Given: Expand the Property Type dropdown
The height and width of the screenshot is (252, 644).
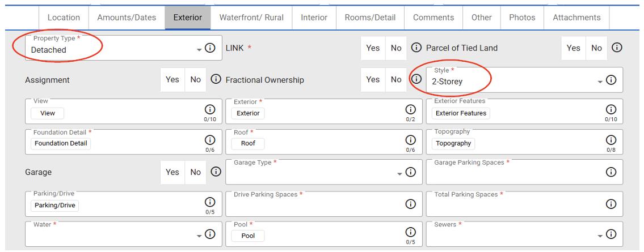Looking at the screenshot, I should pos(199,50).
